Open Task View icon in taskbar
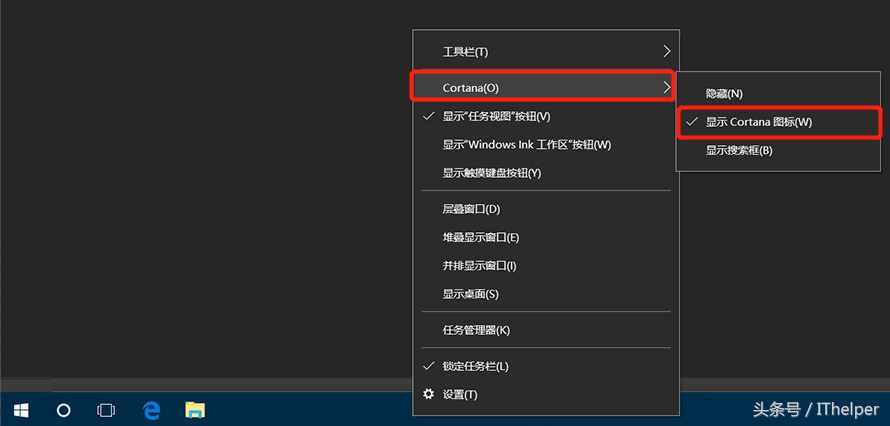The width and height of the screenshot is (890, 426). point(105,410)
